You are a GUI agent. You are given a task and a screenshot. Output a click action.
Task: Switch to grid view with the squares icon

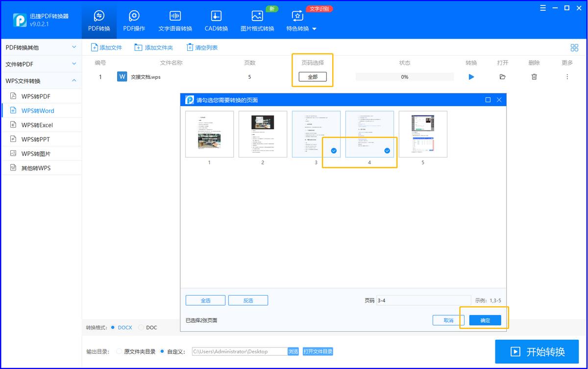coord(574,47)
